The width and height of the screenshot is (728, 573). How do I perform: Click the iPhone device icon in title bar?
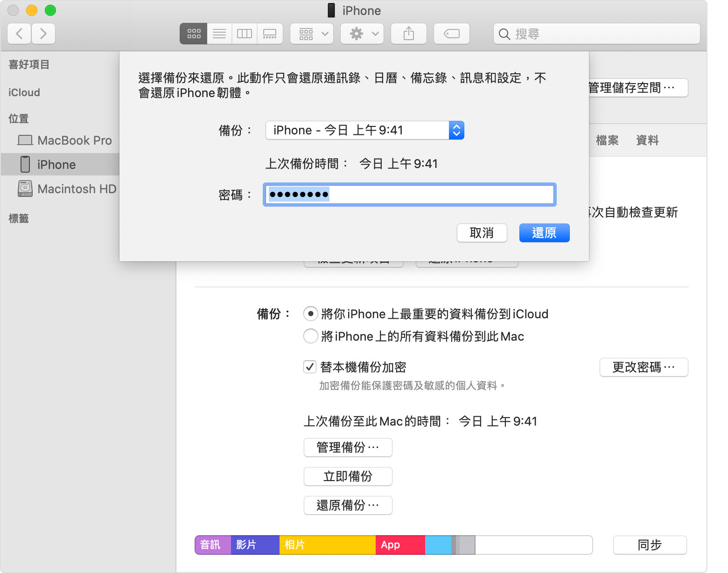pyautogui.click(x=331, y=10)
